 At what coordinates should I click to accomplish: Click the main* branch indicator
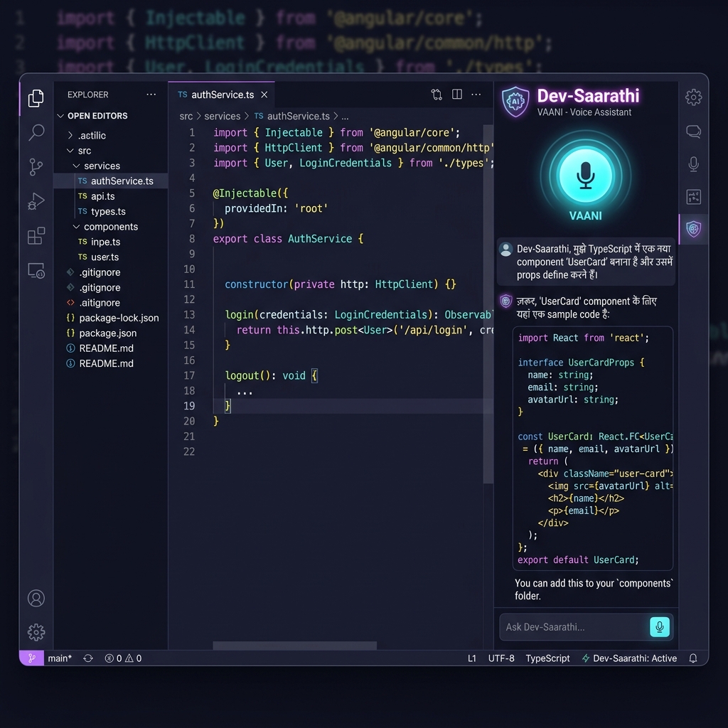pyautogui.click(x=60, y=658)
